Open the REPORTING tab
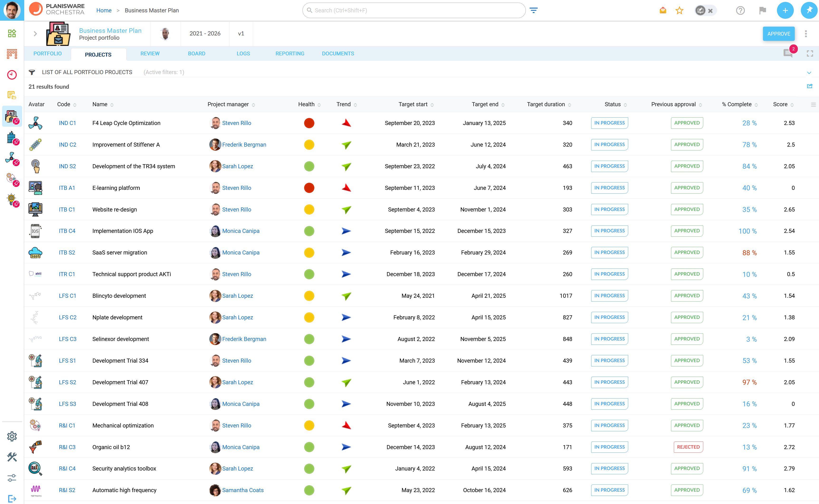819x504 pixels. [x=290, y=53]
